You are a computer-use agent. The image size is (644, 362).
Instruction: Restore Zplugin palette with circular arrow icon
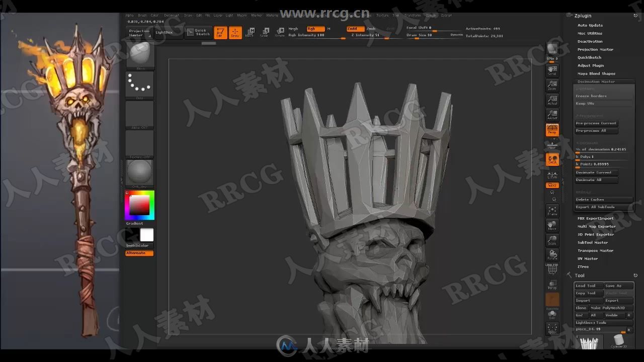pos(635,16)
